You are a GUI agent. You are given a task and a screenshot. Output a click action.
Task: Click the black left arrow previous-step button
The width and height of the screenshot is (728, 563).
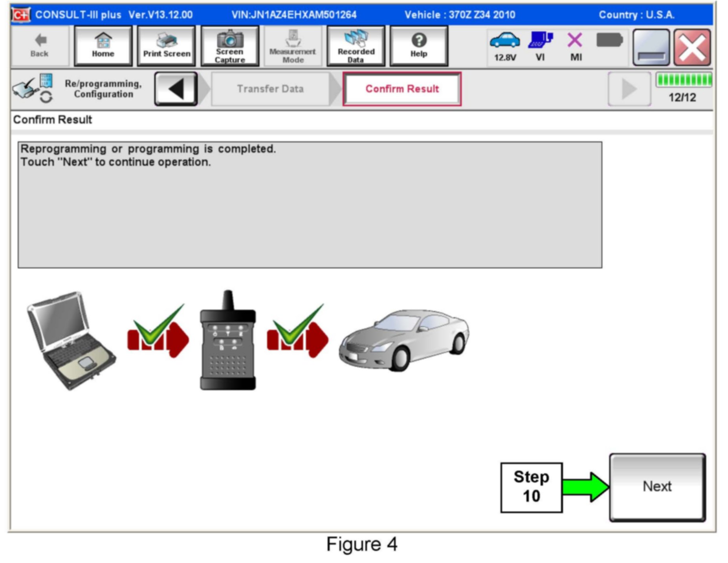[176, 89]
